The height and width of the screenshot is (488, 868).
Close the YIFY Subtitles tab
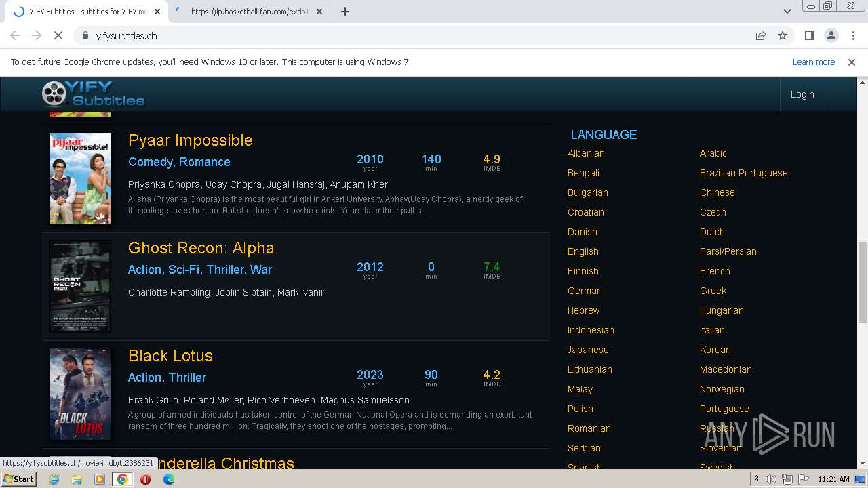tap(157, 12)
